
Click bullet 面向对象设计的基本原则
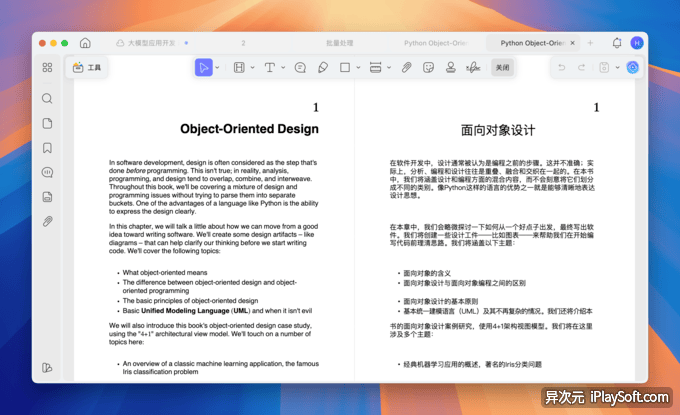tap(441, 301)
